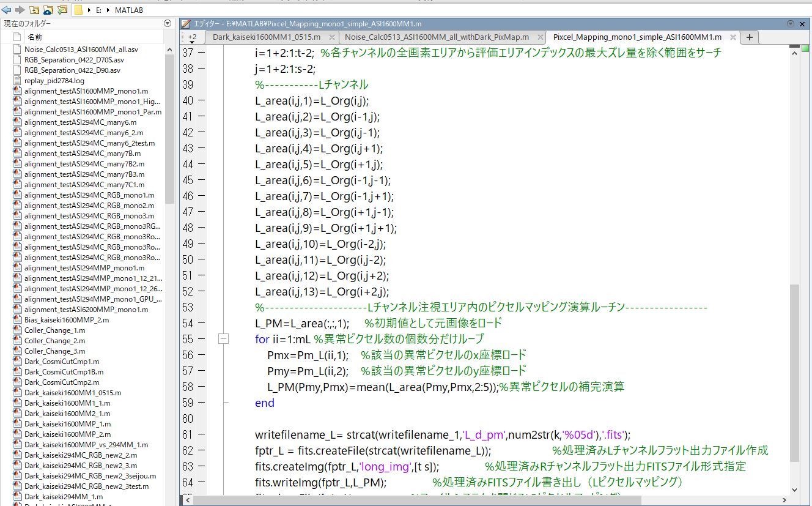Image resolution: width=812 pixels, height=506 pixels.
Task: Go forward with the gray right arrow
Action: [x=20, y=10]
